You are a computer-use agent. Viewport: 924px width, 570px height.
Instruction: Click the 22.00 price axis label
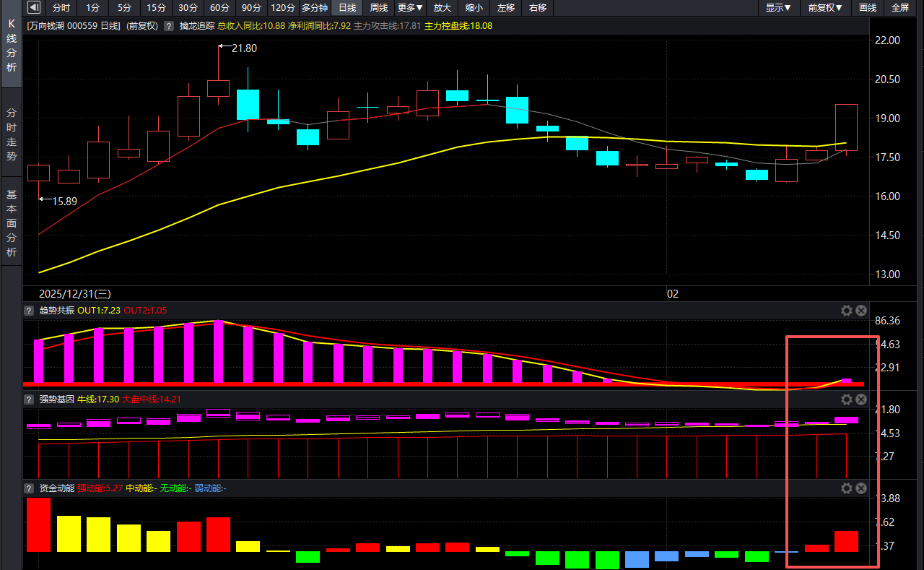(x=887, y=40)
